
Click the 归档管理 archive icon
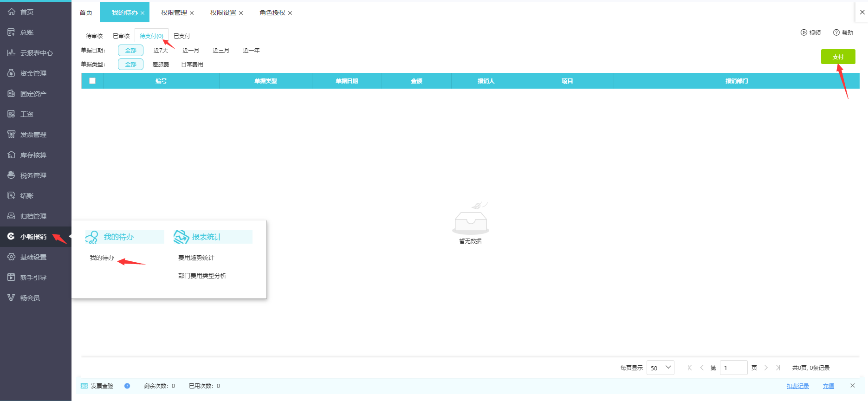pos(12,216)
